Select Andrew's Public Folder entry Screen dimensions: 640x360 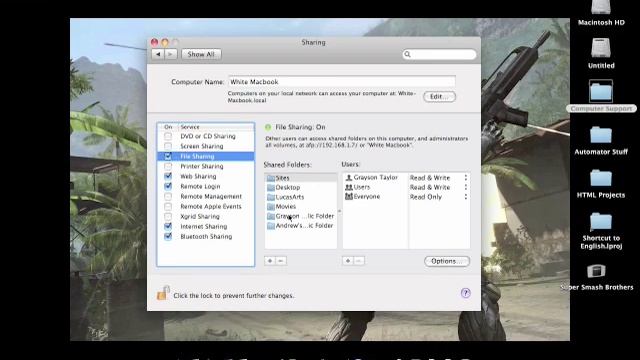[x=301, y=225]
